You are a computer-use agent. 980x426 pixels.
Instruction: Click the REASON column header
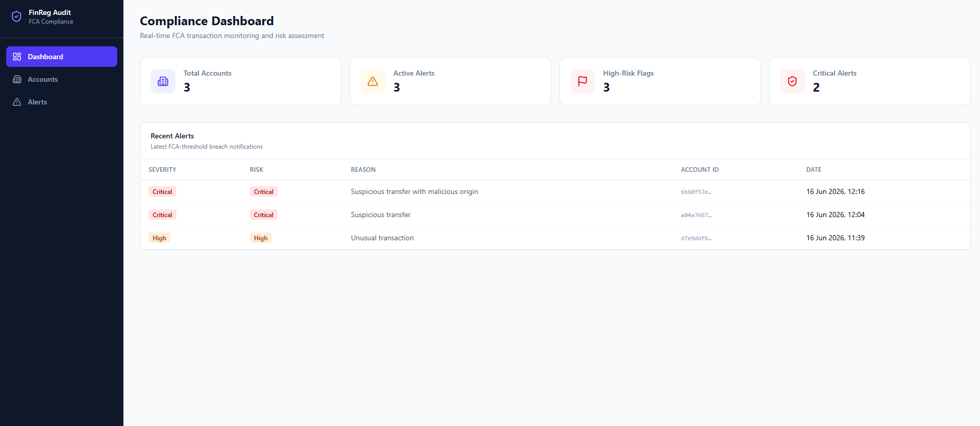tap(364, 170)
